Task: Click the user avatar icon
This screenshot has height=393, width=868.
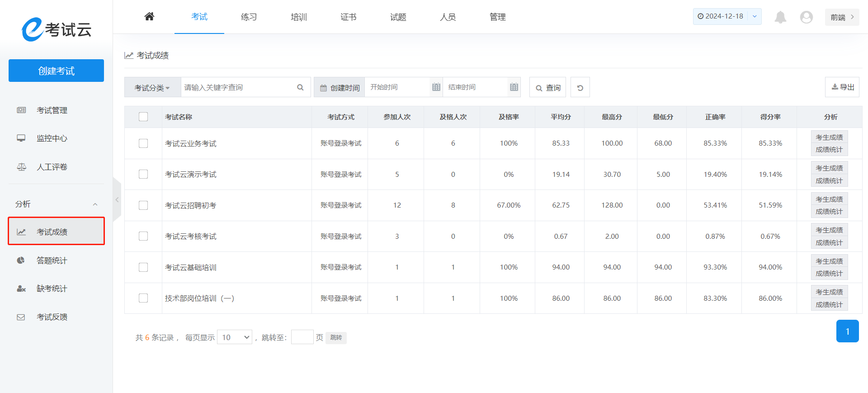Action: point(806,17)
